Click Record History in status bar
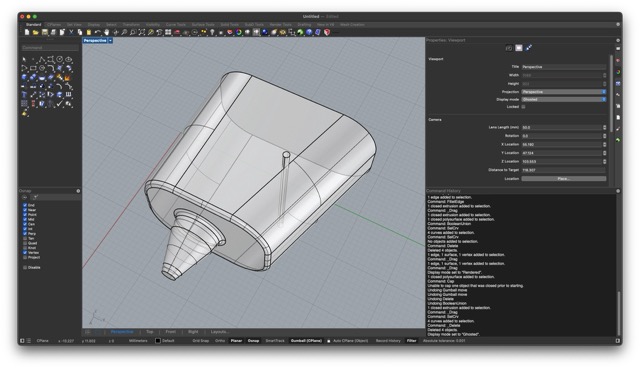Viewport: 640px width, 368px height. (388, 341)
